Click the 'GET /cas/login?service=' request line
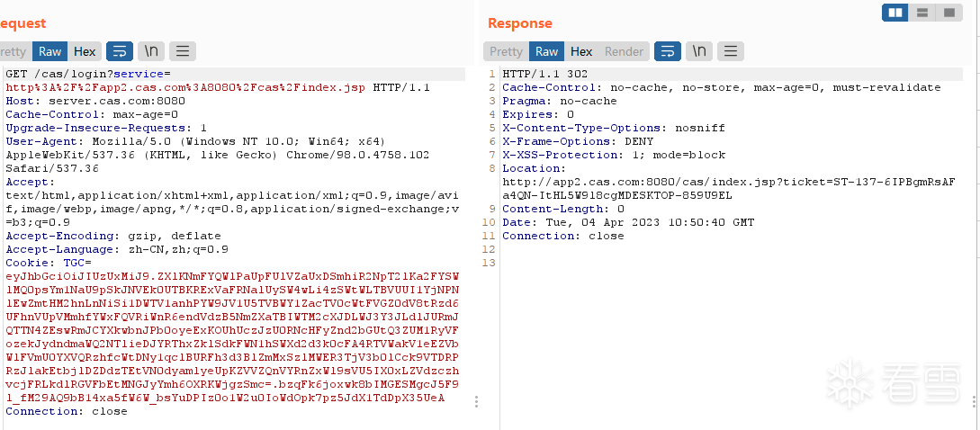The height and width of the screenshot is (430, 980). click(88, 74)
